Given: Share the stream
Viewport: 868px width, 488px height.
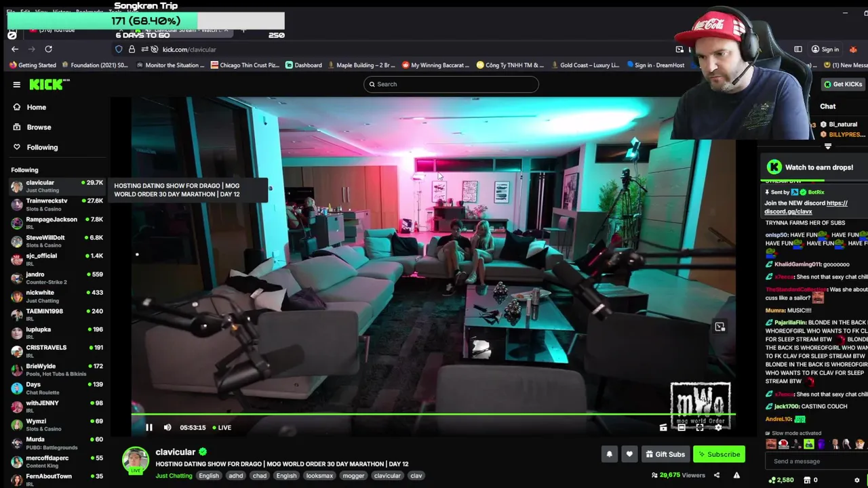Looking at the screenshot, I should click(716, 475).
